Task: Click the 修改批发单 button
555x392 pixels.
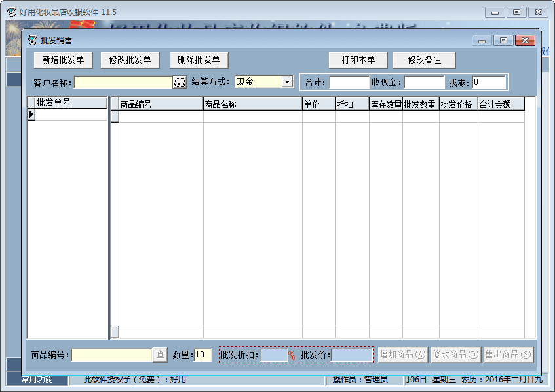Action: tap(130, 60)
